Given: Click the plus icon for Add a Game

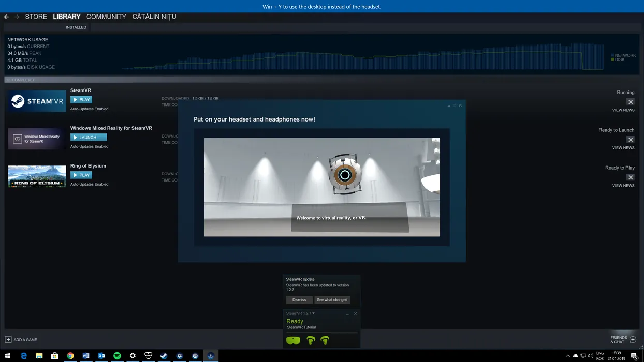Looking at the screenshot, I should [x=8, y=340].
